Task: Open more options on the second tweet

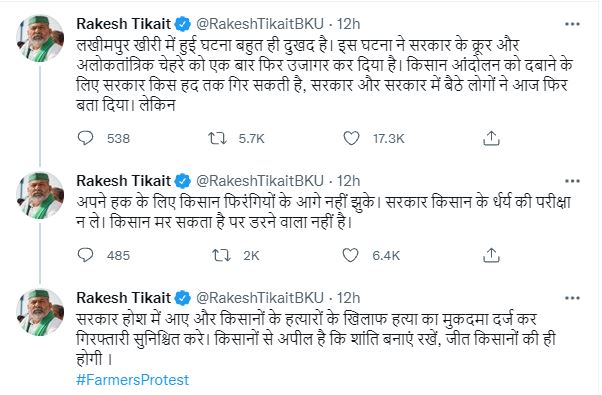Action: tap(572, 181)
